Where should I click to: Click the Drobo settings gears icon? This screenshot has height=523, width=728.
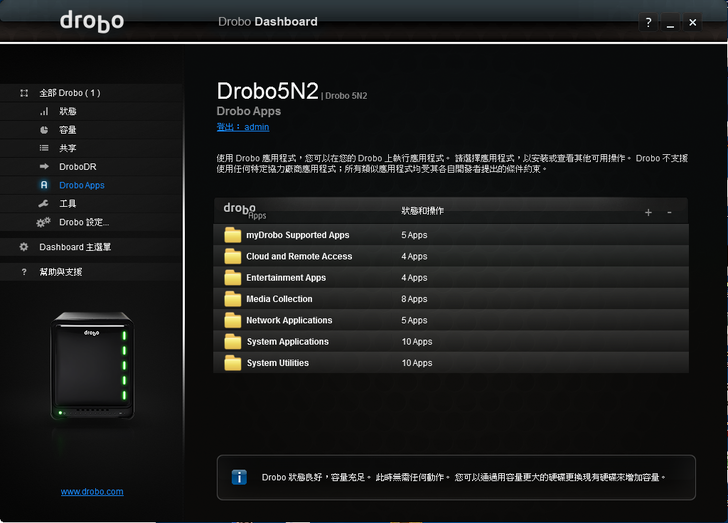coord(43,222)
